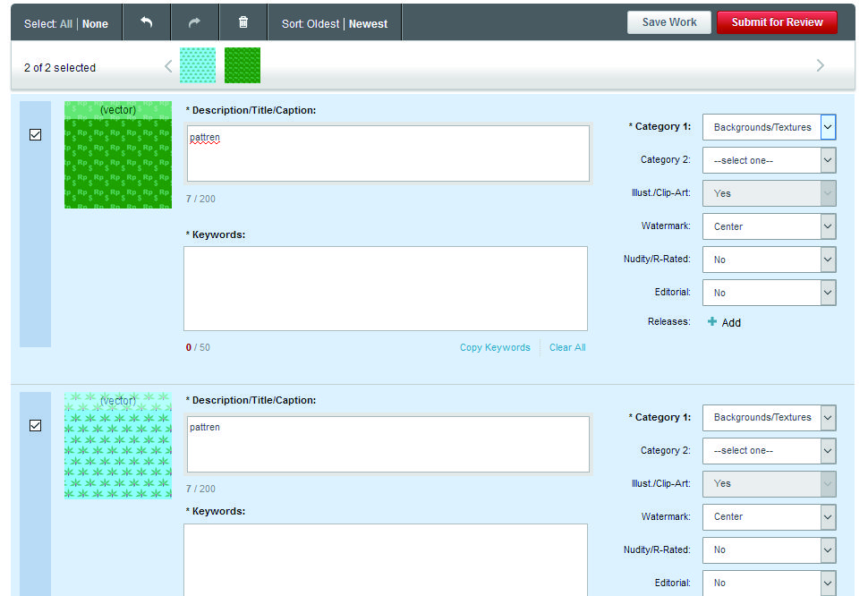Open Category 1 dropdown for green pattern
868x596 pixels.
tap(770, 127)
